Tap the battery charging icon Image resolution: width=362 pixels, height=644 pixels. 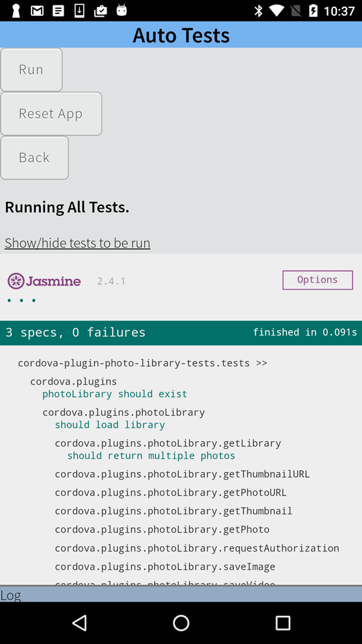pos(313,11)
